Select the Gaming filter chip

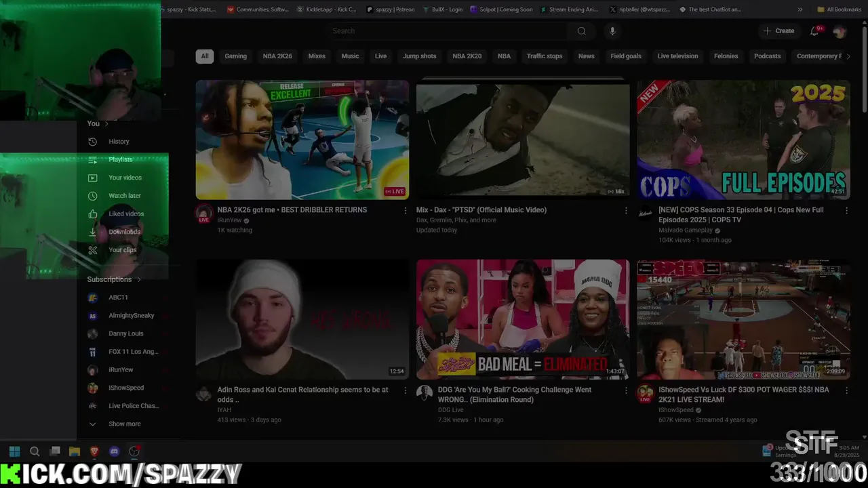235,56
